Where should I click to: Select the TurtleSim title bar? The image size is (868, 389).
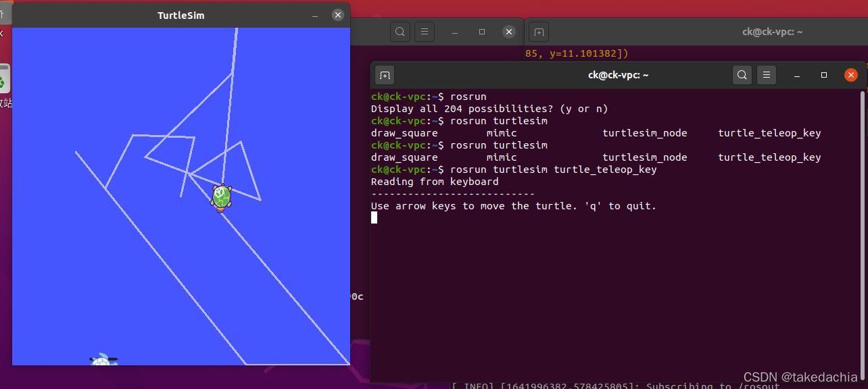click(181, 16)
